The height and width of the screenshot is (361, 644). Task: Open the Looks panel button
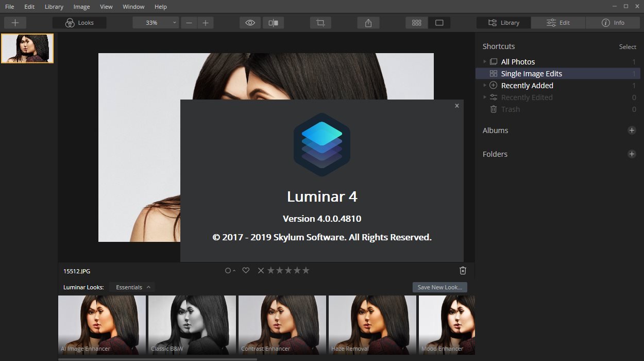(79, 23)
